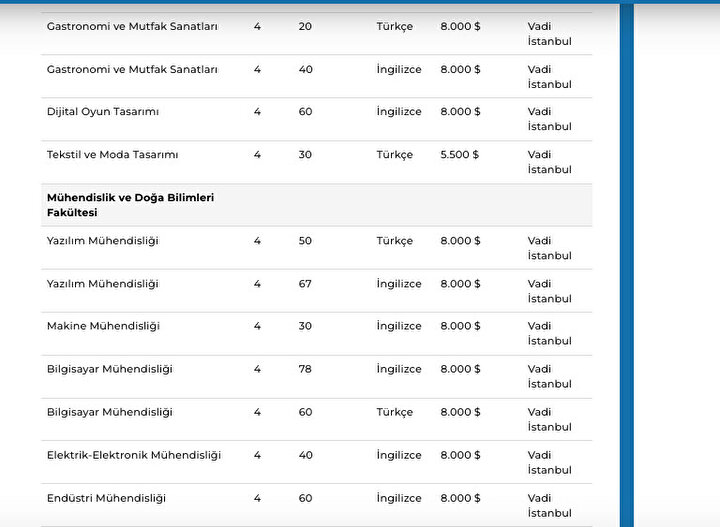The image size is (720, 527).
Task: Click the Turkish Gastronomi ve Mutfak Sanatları row
Action: [316, 34]
